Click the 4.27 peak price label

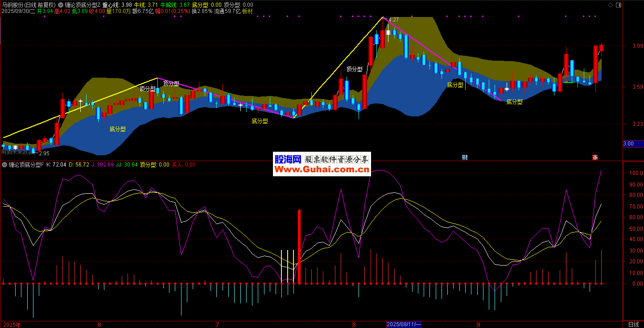coord(393,20)
